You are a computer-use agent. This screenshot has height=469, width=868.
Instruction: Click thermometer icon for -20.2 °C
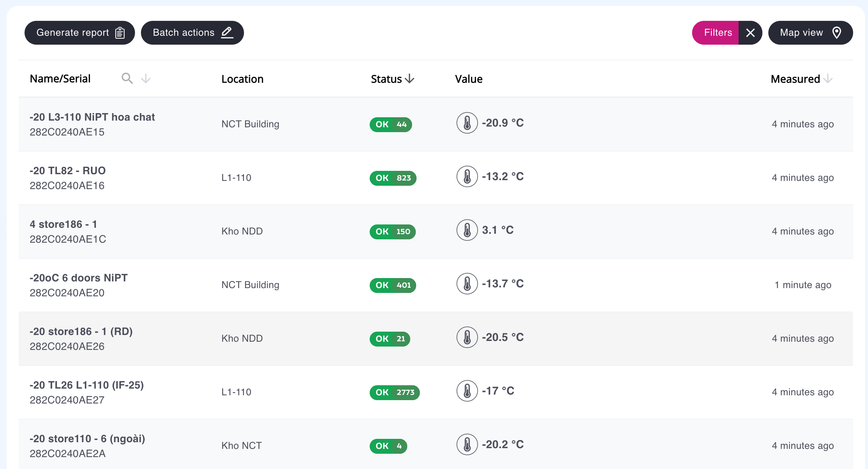click(467, 444)
